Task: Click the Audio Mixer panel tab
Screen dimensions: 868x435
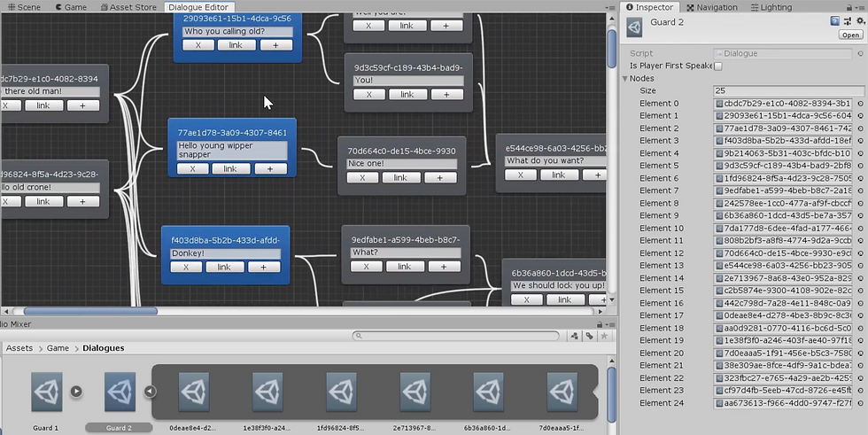Action: pos(16,324)
